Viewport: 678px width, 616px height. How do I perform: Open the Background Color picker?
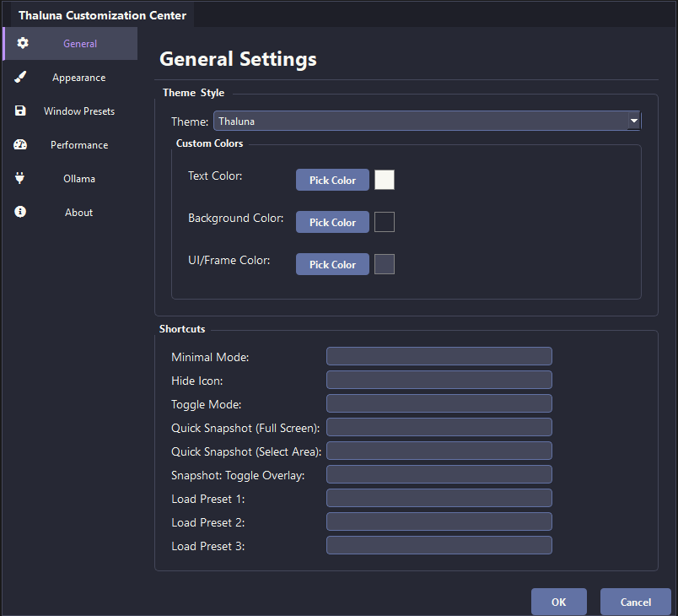[332, 222]
